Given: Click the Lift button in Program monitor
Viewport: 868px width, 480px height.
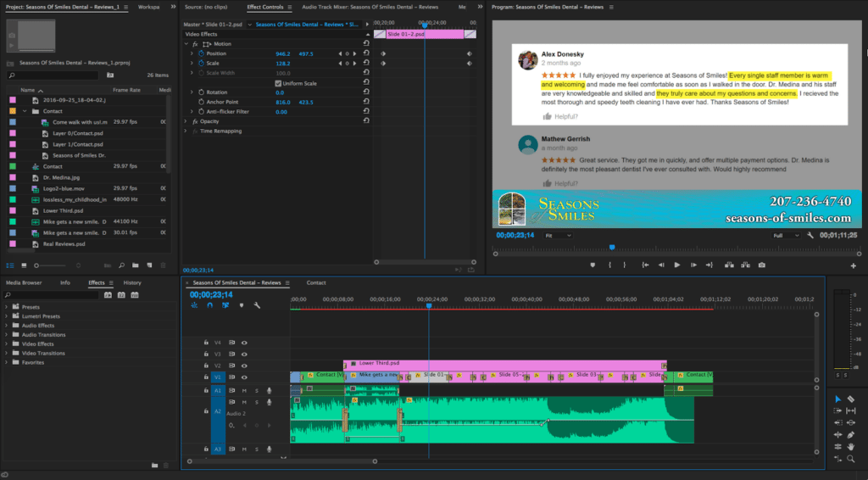Looking at the screenshot, I should tap(729, 265).
